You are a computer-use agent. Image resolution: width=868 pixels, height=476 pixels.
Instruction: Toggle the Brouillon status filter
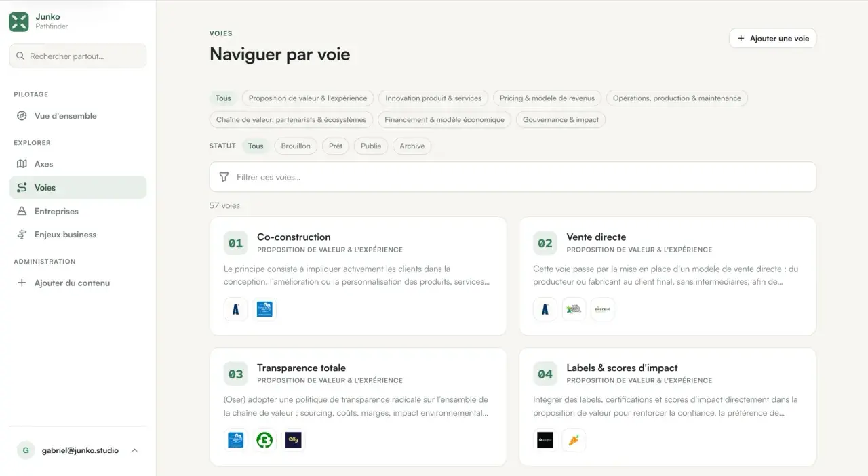pyautogui.click(x=296, y=146)
